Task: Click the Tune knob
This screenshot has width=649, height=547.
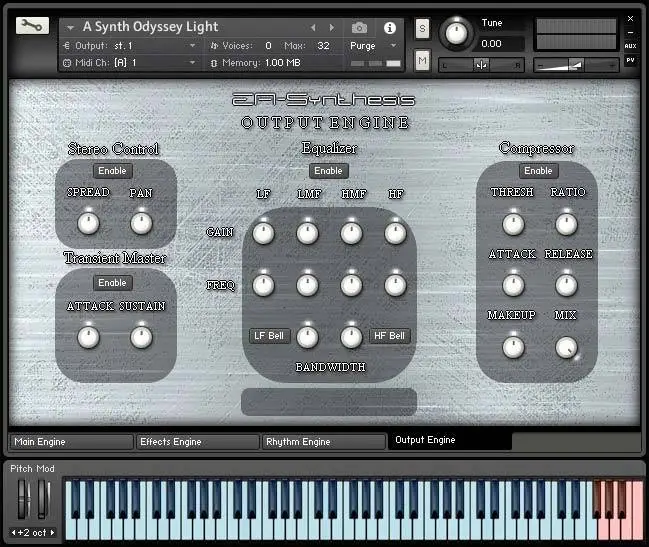Action: [x=456, y=33]
